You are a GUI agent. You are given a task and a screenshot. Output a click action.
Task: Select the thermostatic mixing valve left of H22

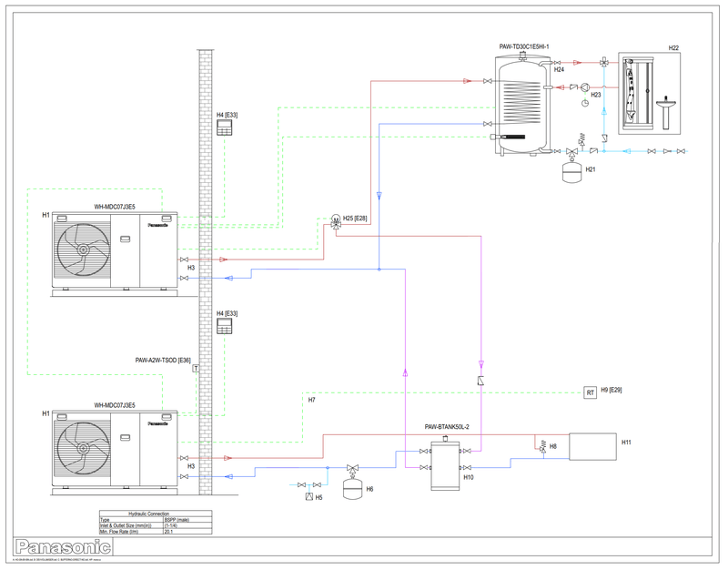tap(604, 62)
